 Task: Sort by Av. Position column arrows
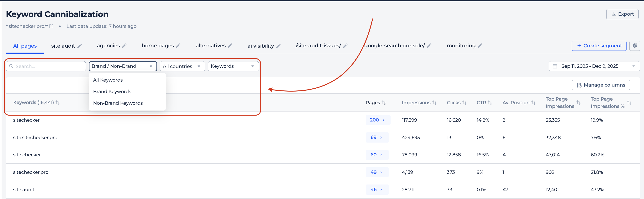pyautogui.click(x=533, y=102)
